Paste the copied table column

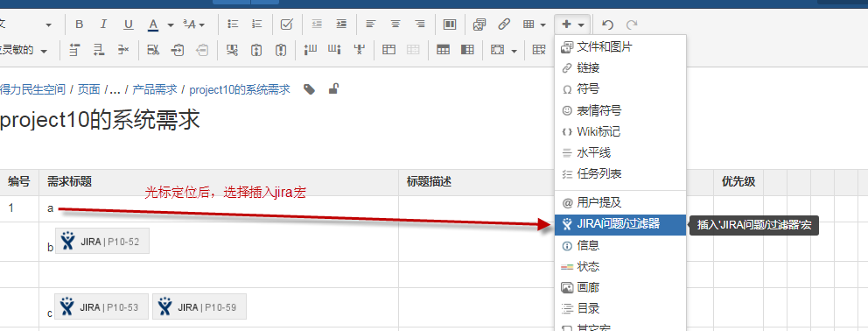click(281, 50)
